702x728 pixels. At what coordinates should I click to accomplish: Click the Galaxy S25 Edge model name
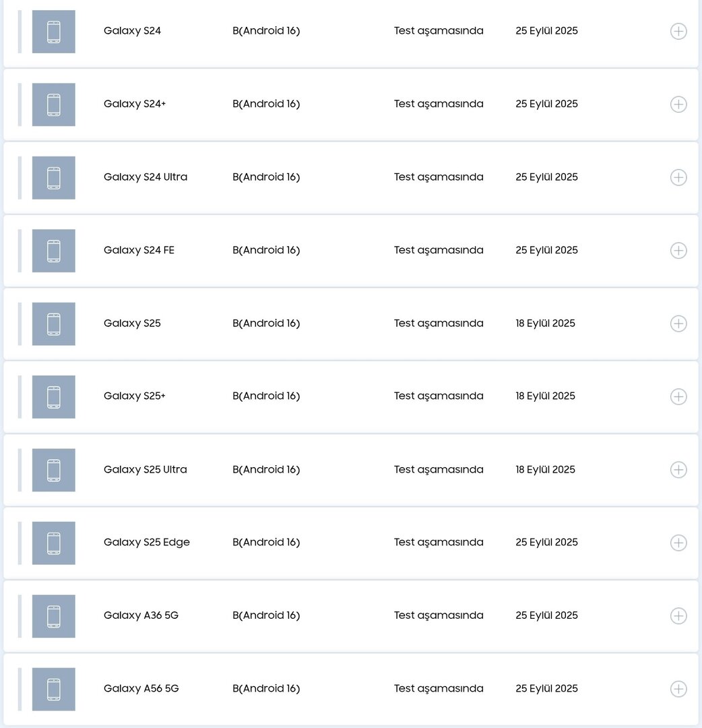[x=146, y=542]
